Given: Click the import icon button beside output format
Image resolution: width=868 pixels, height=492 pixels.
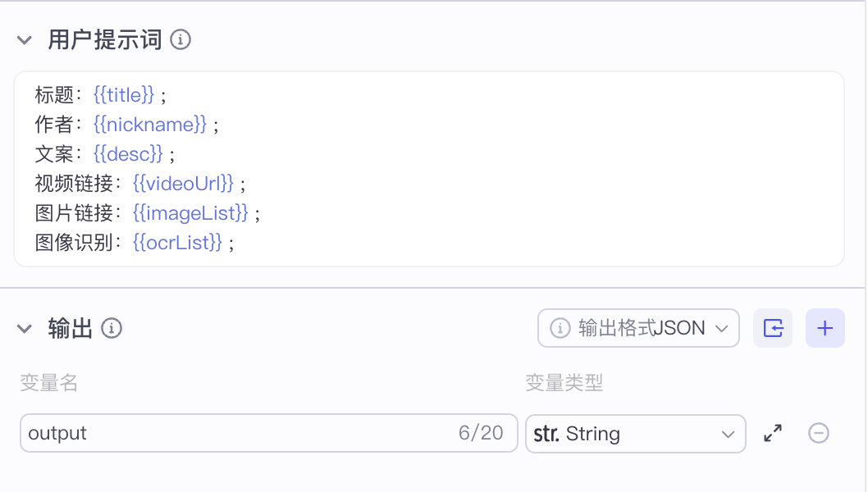Looking at the screenshot, I should tap(773, 328).
